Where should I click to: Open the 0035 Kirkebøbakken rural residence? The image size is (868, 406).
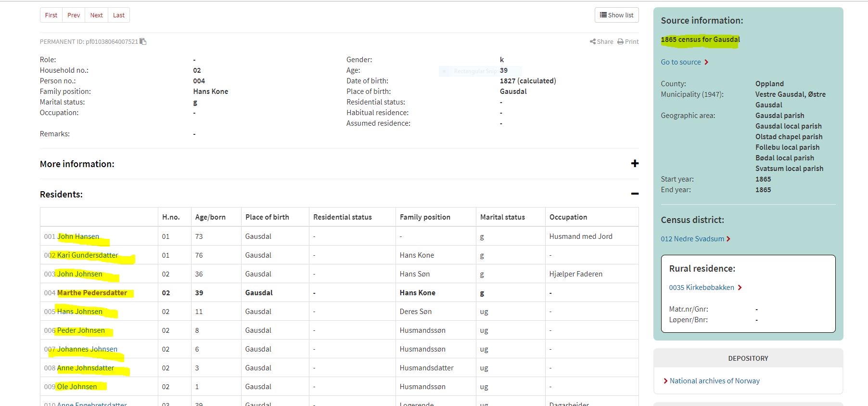click(x=702, y=288)
